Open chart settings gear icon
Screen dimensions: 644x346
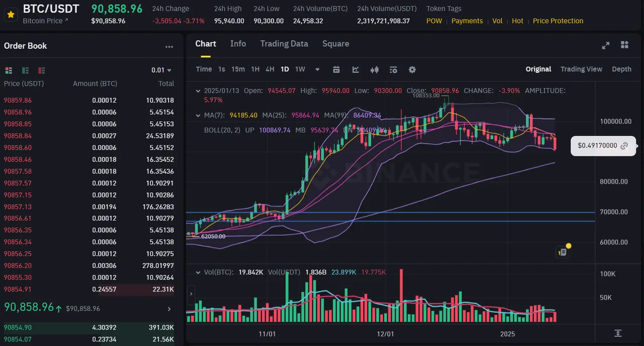pos(412,69)
